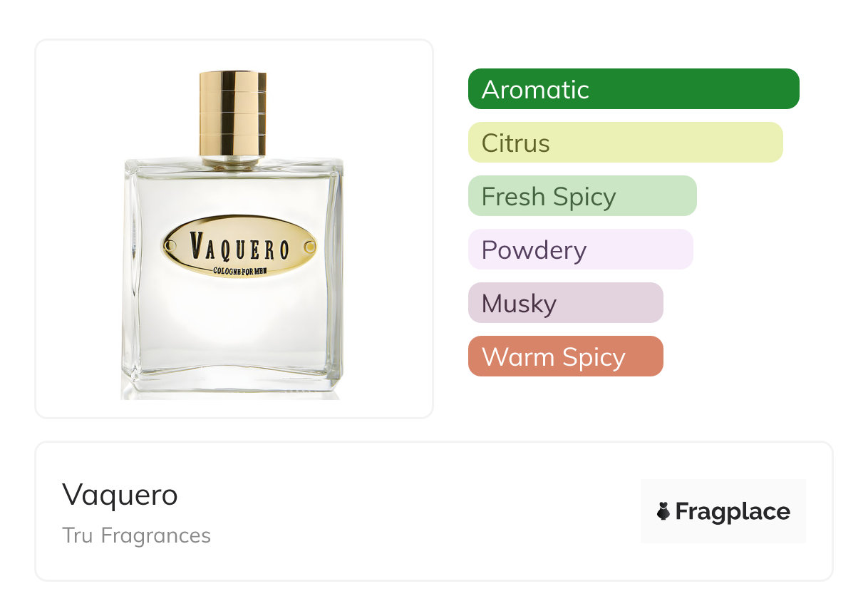Click the Citrus label text

[x=516, y=143]
